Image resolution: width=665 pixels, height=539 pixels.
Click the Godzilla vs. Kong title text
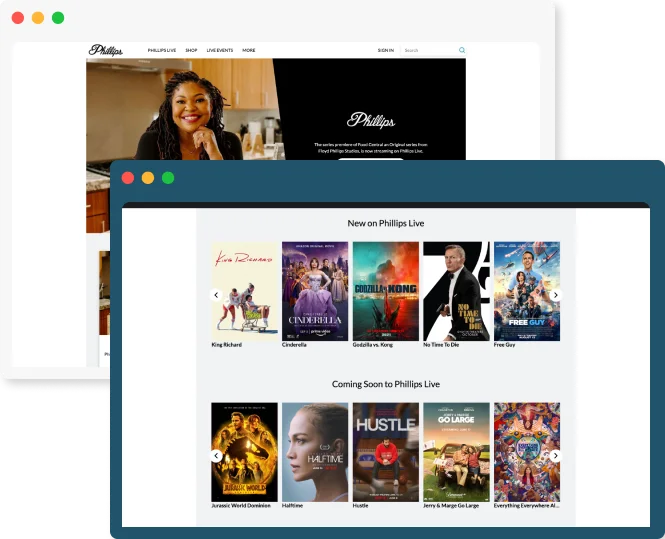point(372,345)
